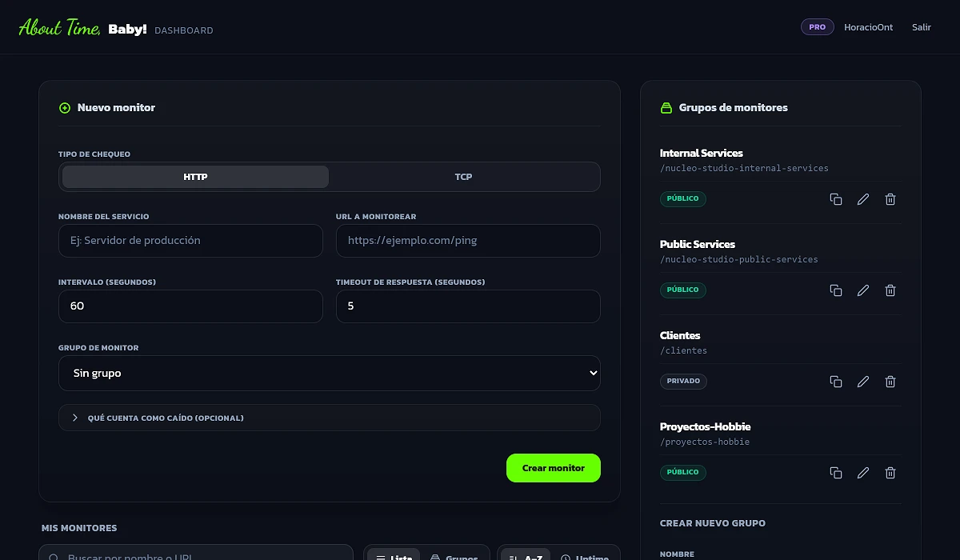Open the HoracioOnt user profile
960x560 pixels.
pos(869,27)
